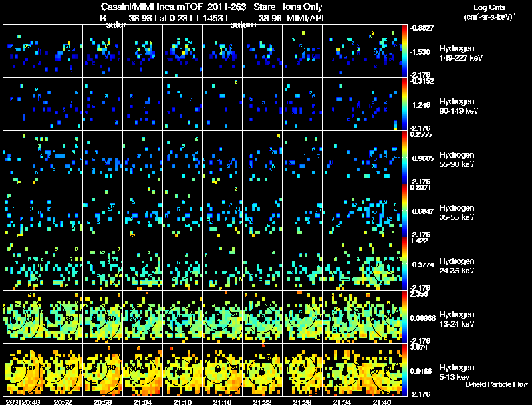Choose the 35-55 keV panel at 20:58

coord(103,210)
